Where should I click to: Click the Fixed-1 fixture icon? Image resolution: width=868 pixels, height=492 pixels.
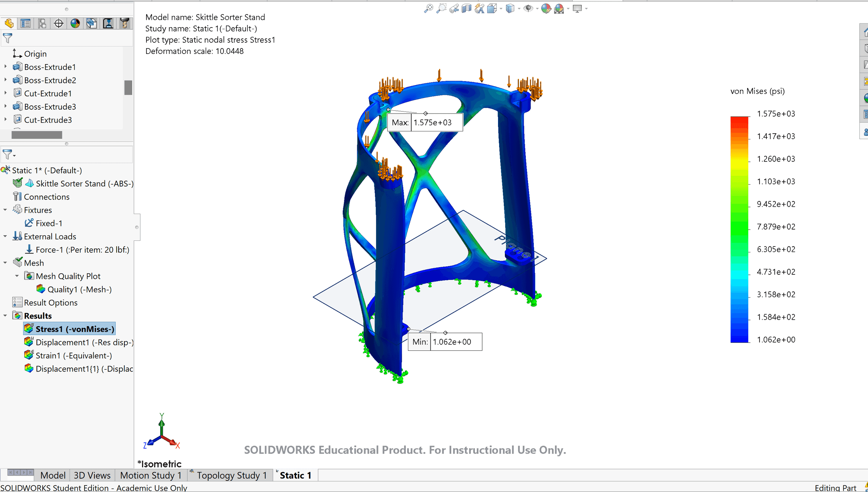[29, 223]
